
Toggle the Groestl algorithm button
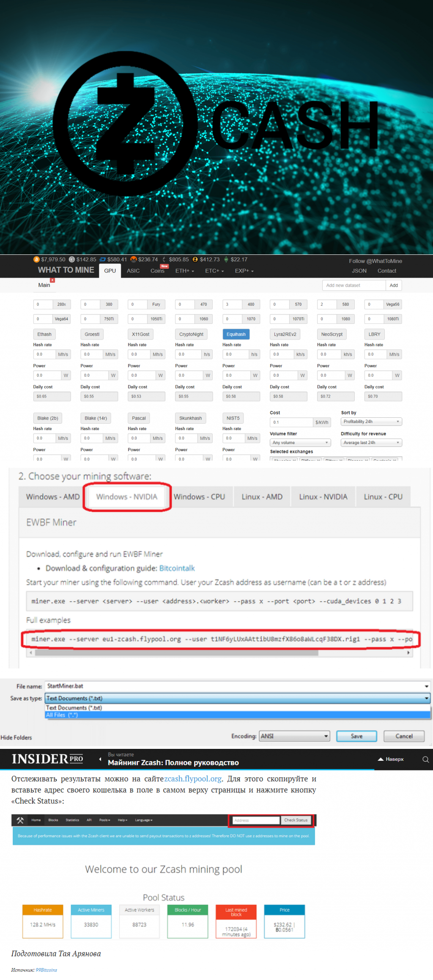coord(92,334)
